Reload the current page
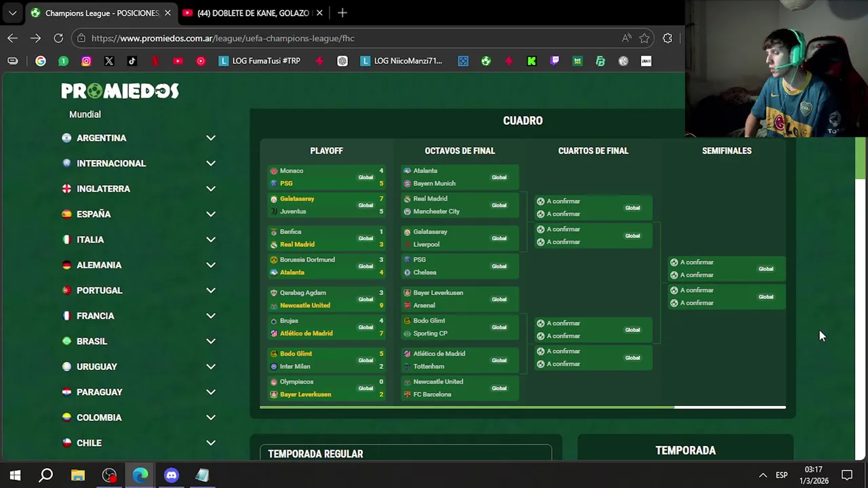Image resolution: width=868 pixels, height=488 pixels. point(58,38)
